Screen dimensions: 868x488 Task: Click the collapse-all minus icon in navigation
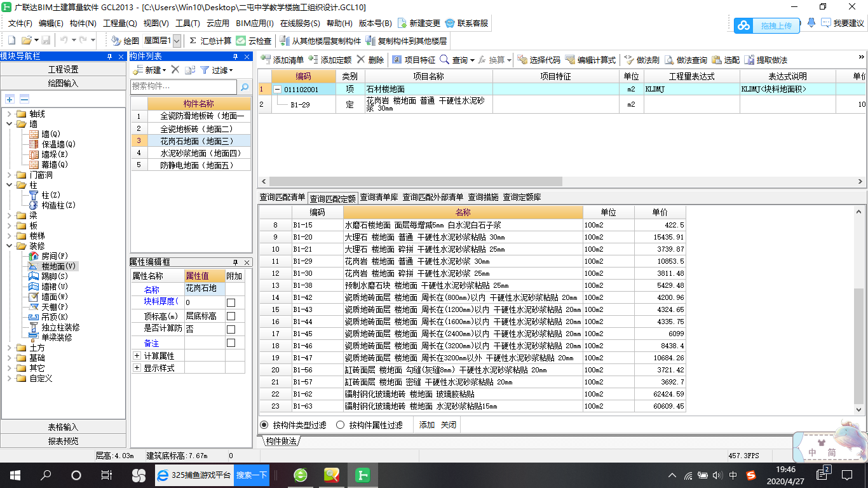tap(24, 99)
